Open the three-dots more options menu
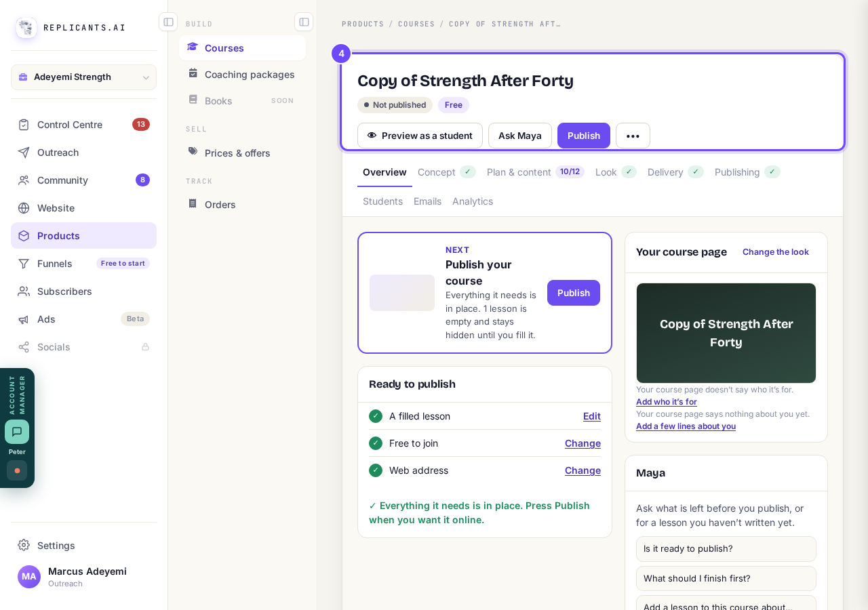The height and width of the screenshot is (610, 868). (x=633, y=136)
